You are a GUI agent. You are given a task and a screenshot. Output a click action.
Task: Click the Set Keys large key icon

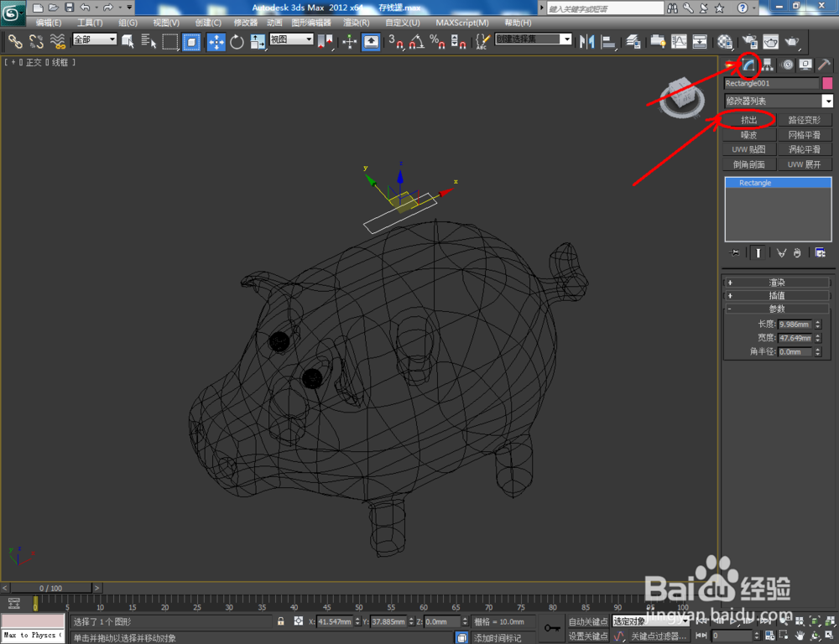552,628
